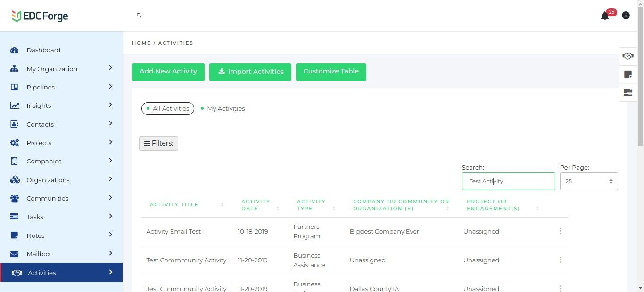The image size is (644, 292).
Task: Open the top search magnifier icon
Action: (139, 16)
